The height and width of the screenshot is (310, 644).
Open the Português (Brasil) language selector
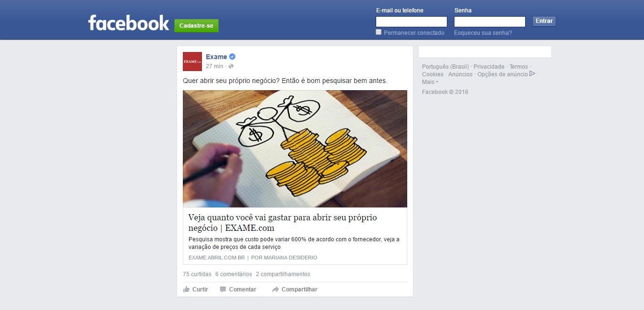[x=445, y=67]
